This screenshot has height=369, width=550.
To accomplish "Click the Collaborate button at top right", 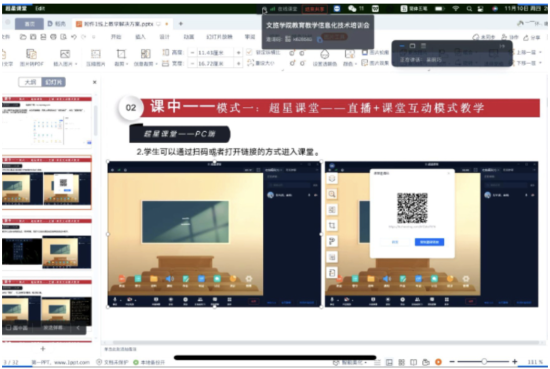I will pos(509,37).
